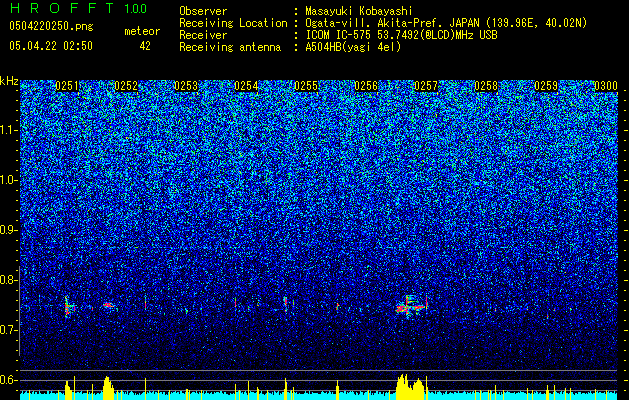Click the date stamp 05.04.22 02:50
The width and height of the screenshot is (629, 400).
click(51, 46)
